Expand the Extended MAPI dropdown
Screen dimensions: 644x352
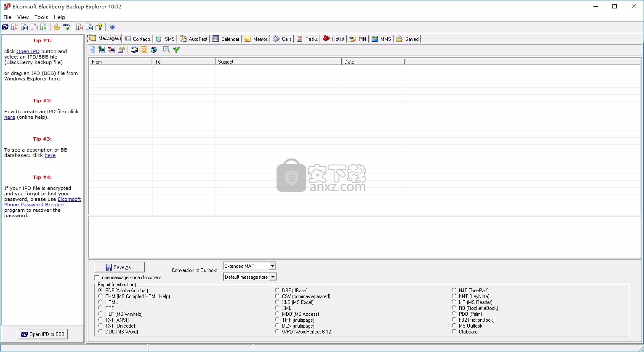272,266
